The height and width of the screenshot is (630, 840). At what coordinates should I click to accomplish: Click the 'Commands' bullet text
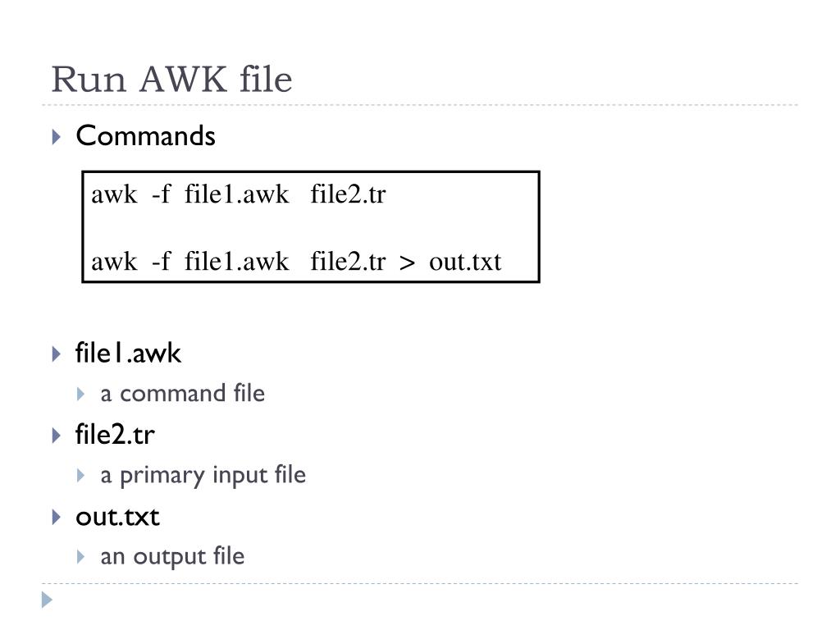[146, 135]
